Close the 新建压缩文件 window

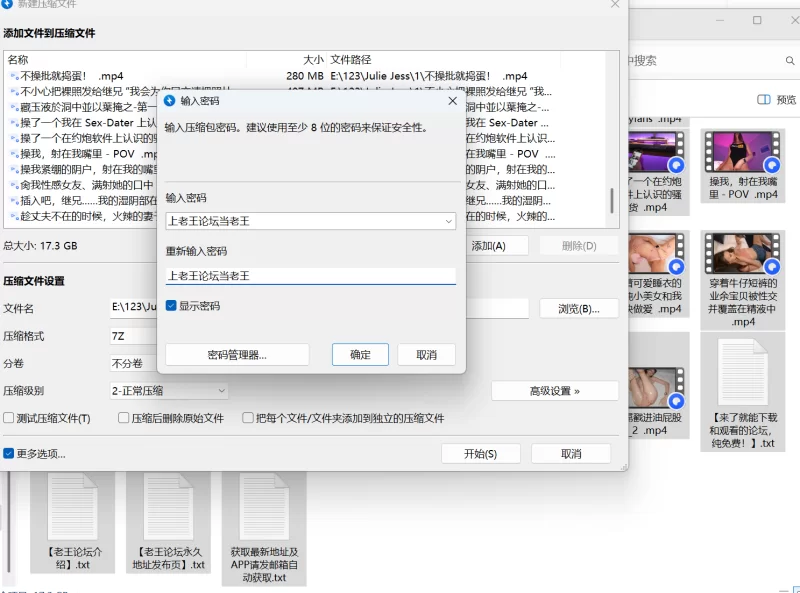615,4
